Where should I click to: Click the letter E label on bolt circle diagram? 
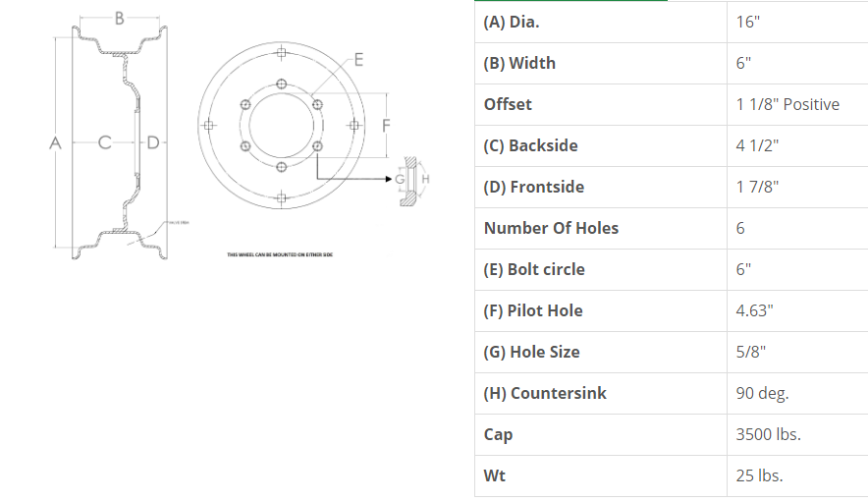coord(358,61)
